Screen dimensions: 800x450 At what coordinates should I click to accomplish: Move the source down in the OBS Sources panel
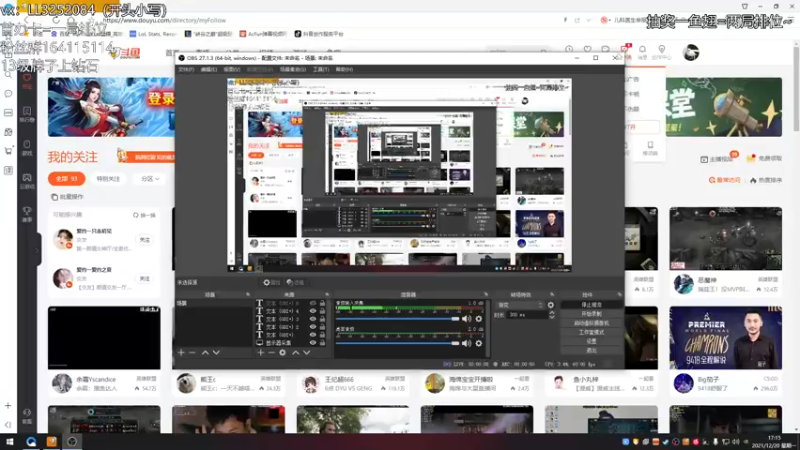307,353
